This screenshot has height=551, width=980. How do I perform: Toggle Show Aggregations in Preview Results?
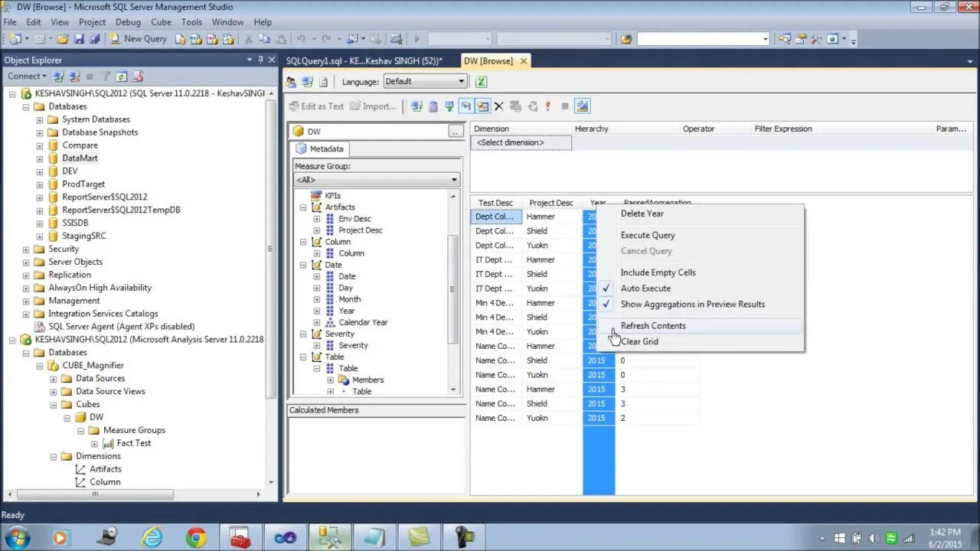pos(701,305)
